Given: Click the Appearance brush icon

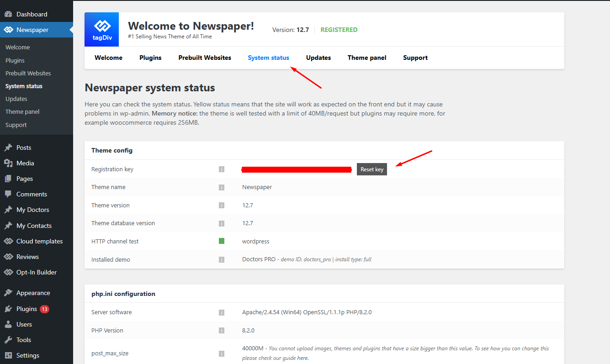Looking at the screenshot, I should pyautogui.click(x=8, y=293).
